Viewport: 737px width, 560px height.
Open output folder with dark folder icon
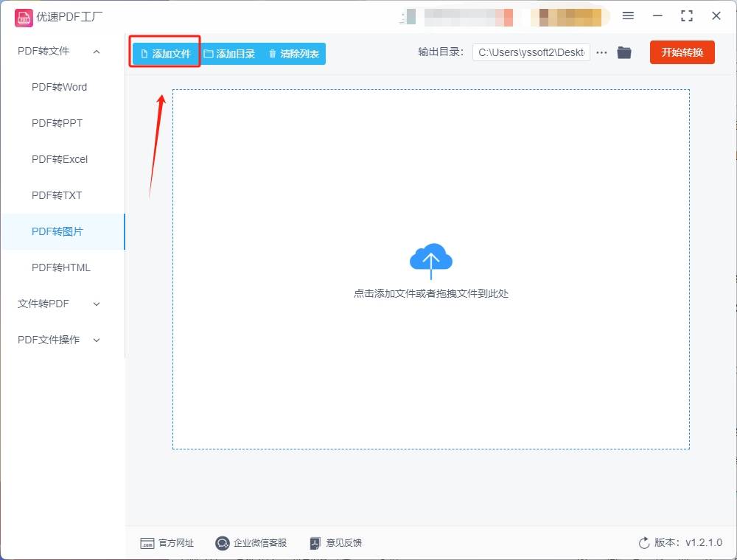click(x=624, y=52)
